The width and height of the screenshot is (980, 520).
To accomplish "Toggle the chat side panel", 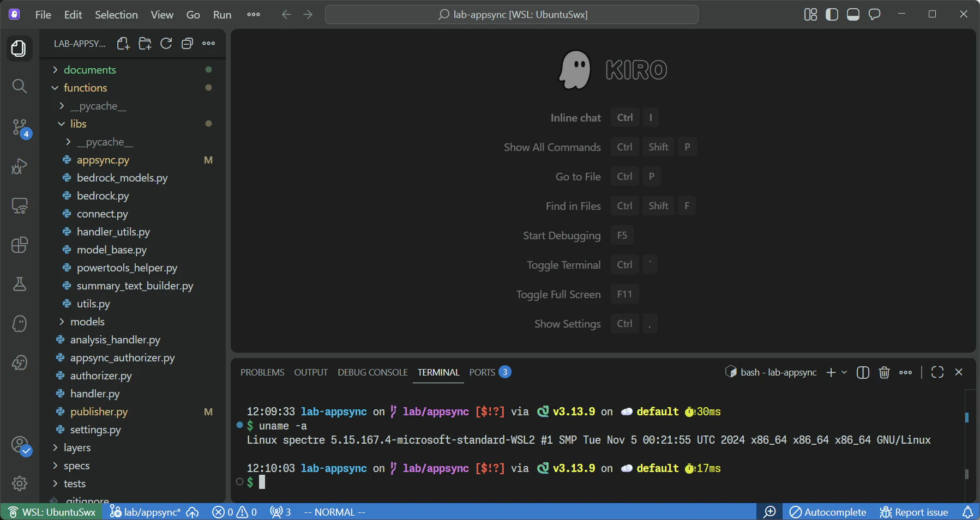I will (874, 15).
